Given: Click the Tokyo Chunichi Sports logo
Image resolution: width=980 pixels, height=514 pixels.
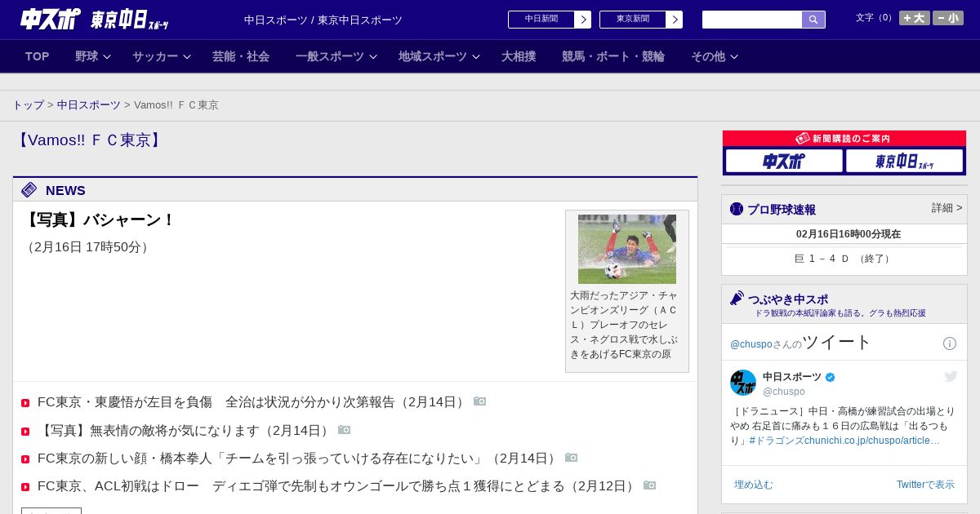Looking at the screenshot, I should pyautogui.click(x=129, y=20).
